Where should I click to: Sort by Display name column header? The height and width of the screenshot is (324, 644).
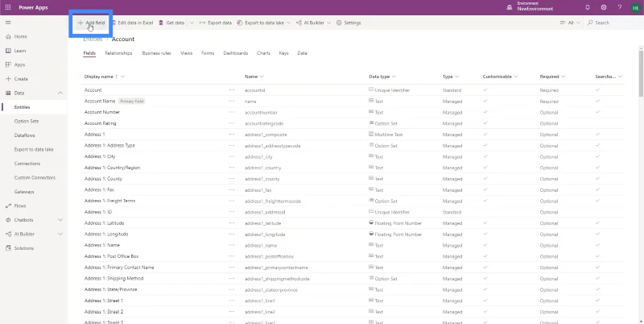[105, 77]
